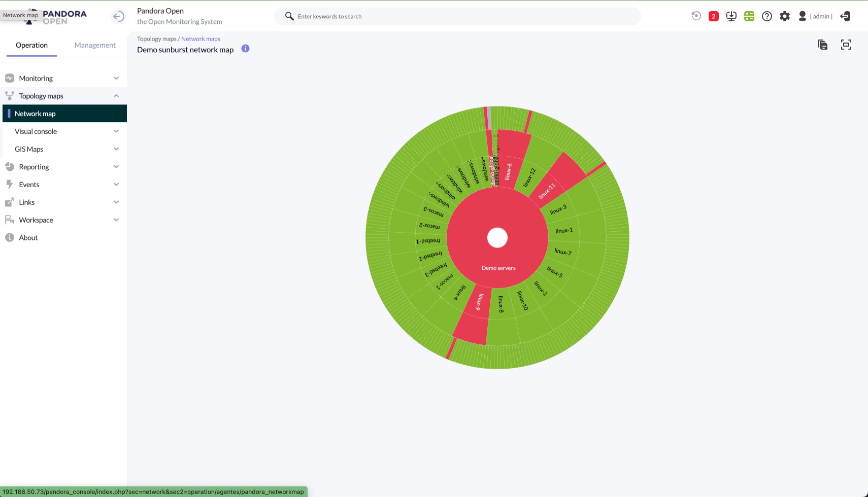Collapse the sidebar with the arrow icon
The height and width of the screenshot is (497, 868).
[x=118, y=17]
